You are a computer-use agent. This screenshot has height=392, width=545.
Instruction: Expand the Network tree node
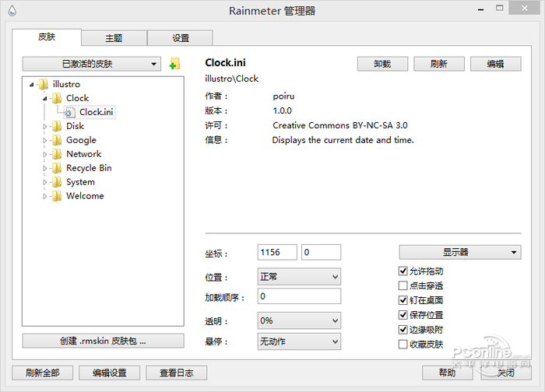45,154
